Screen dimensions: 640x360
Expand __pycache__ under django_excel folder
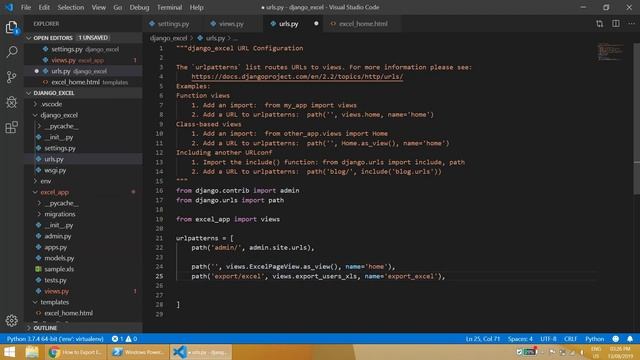[83, 126]
